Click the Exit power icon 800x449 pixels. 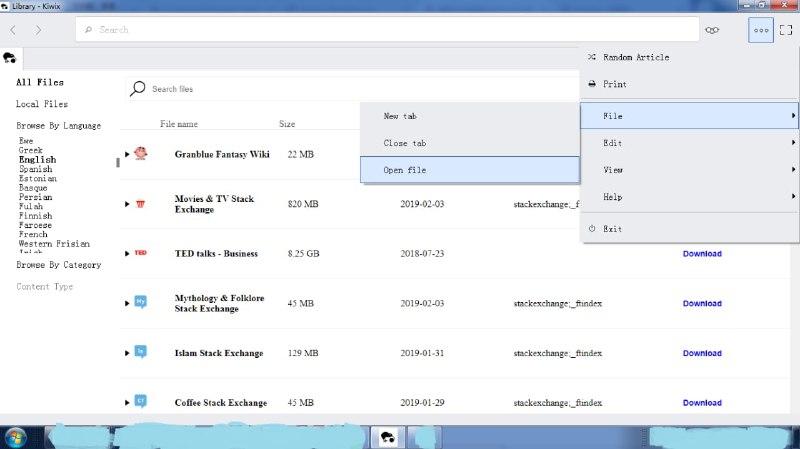[592, 229]
